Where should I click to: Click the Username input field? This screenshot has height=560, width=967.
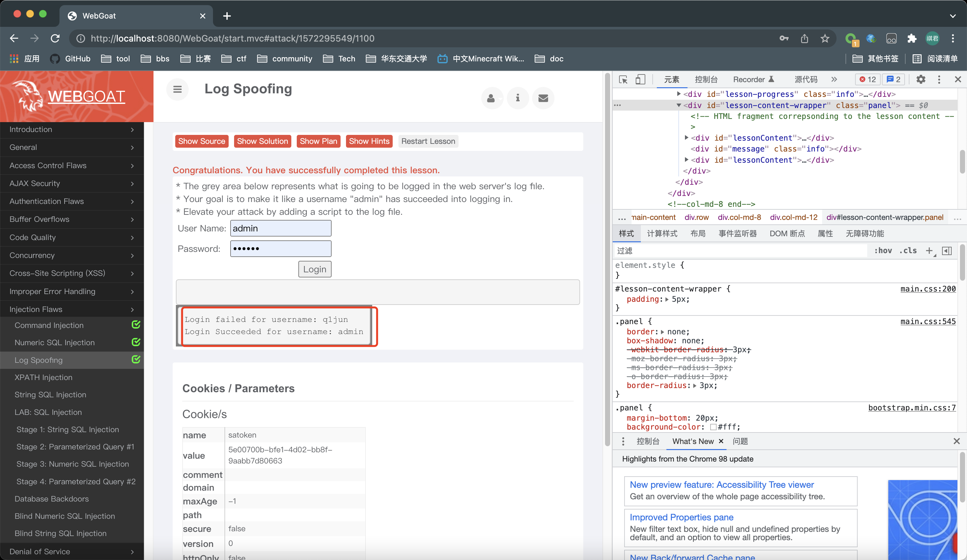pos(280,228)
